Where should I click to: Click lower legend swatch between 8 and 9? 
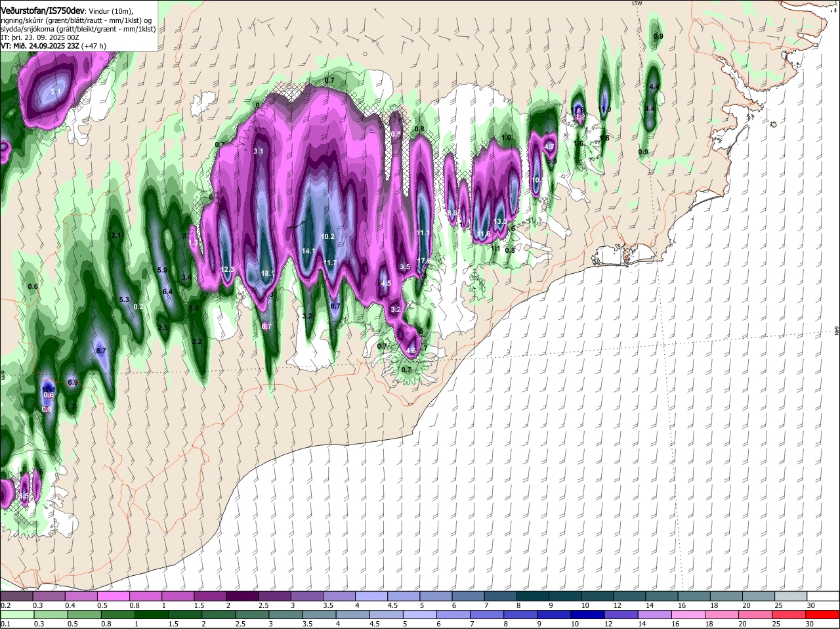coord(520,615)
